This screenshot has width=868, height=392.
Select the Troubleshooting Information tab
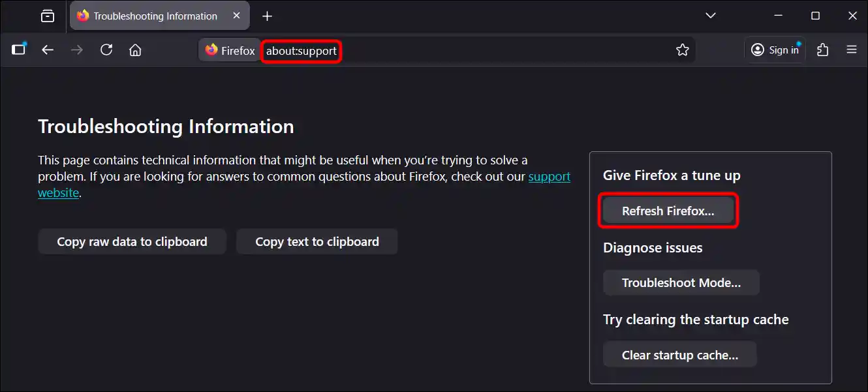click(x=155, y=16)
